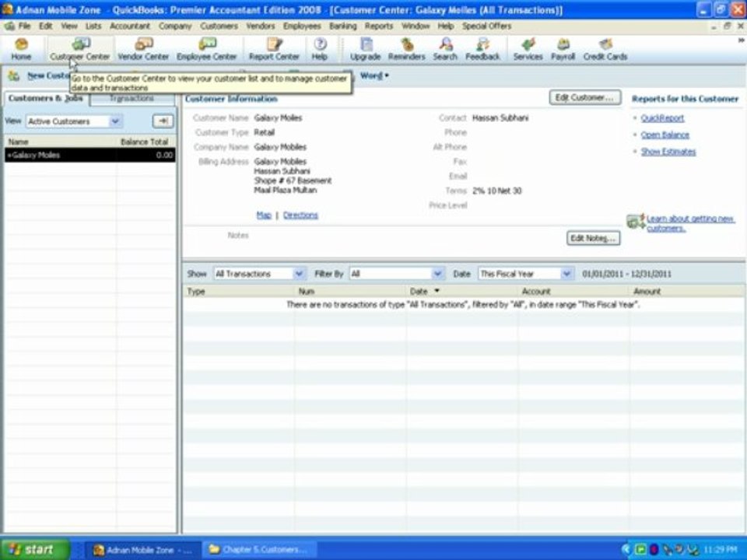Open the Customer Center toolbar icon
747x560 pixels.
pyautogui.click(x=79, y=50)
